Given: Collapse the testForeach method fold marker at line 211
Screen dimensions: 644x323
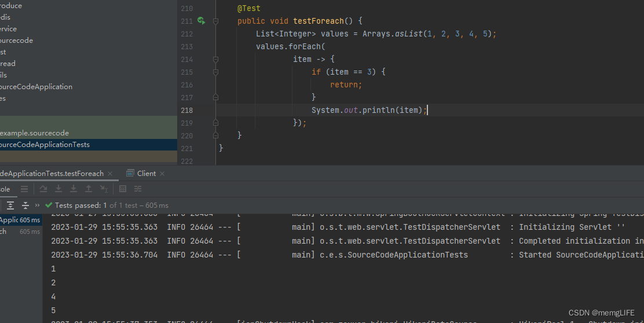Looking at the screenshot, I should [215, 21].
